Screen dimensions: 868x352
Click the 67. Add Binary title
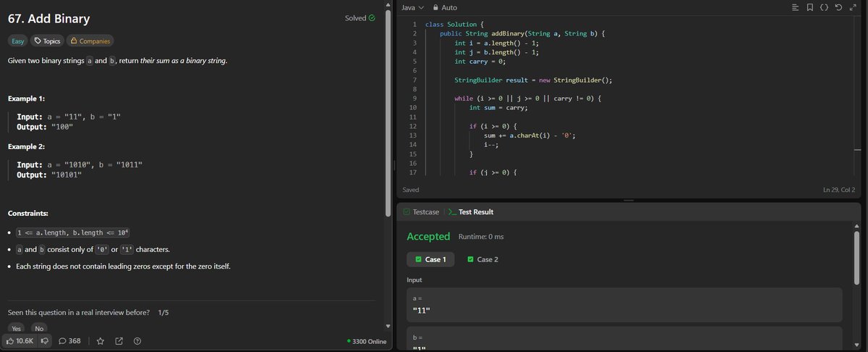[49, 19]
